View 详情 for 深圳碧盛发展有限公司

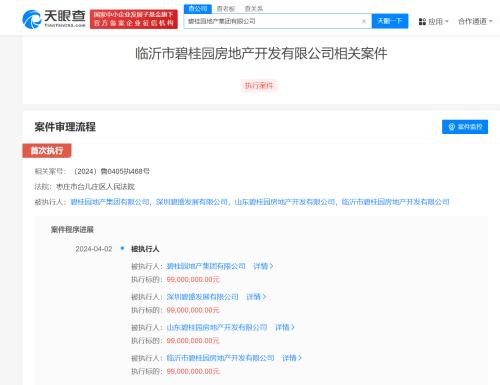click(x=256, y=297)
